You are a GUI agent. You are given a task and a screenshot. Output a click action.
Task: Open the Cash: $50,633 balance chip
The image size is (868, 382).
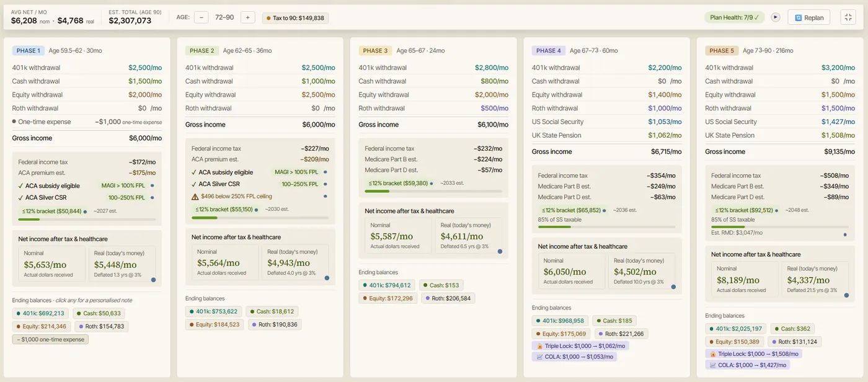click(99, 314)
